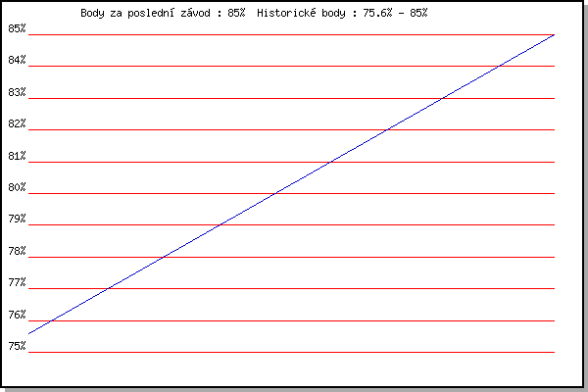Viewport: 588px width, 392px height.
Task: Click the 80% y-axis label
Action: pyautogui.click(x=17, y=187)
